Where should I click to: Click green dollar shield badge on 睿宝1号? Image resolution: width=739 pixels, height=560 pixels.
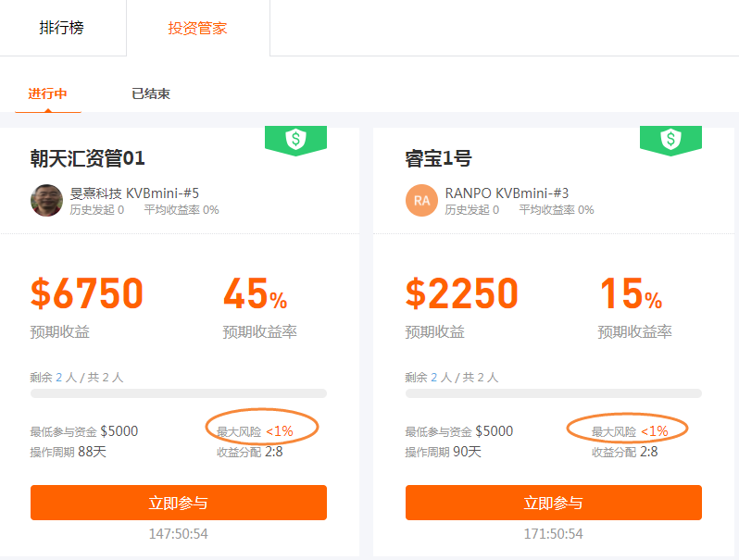pyautogui.click(x=670, y=140)
